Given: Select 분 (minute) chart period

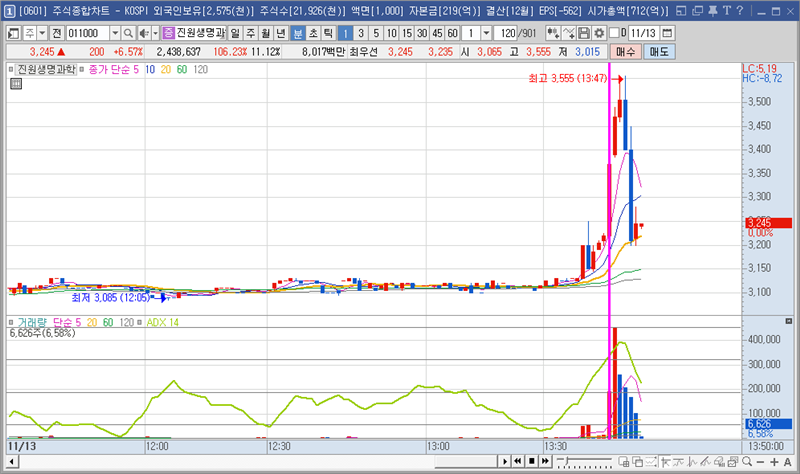Looking at the screenshot, I should [297, 33].
